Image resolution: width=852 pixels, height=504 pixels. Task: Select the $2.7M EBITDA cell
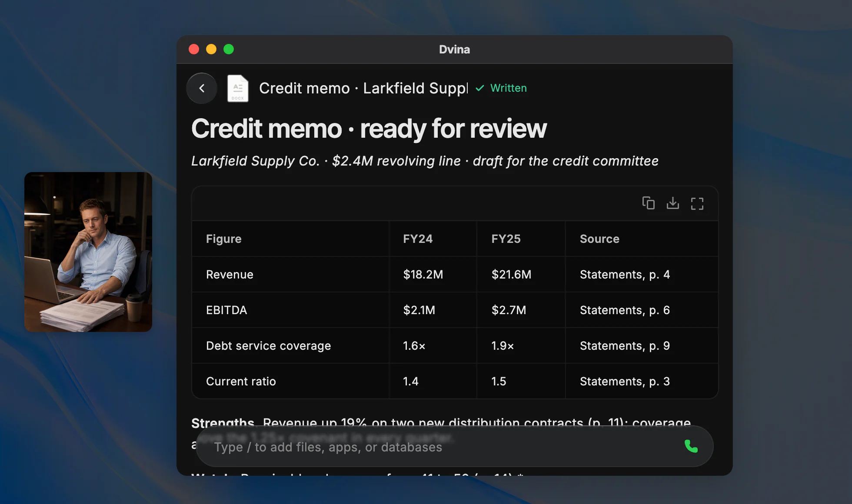[x=509, y=310]
